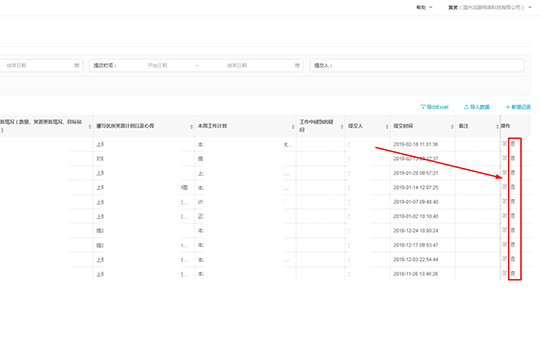This screenshot has height=360, width=540.
Task: Click 导出Excel export button
Action: [x=435, y=107]
